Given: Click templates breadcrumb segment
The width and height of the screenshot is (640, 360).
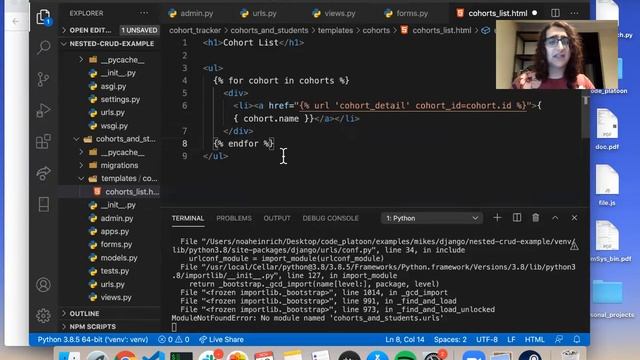Looking at the screenshot, I should (335, 31).
